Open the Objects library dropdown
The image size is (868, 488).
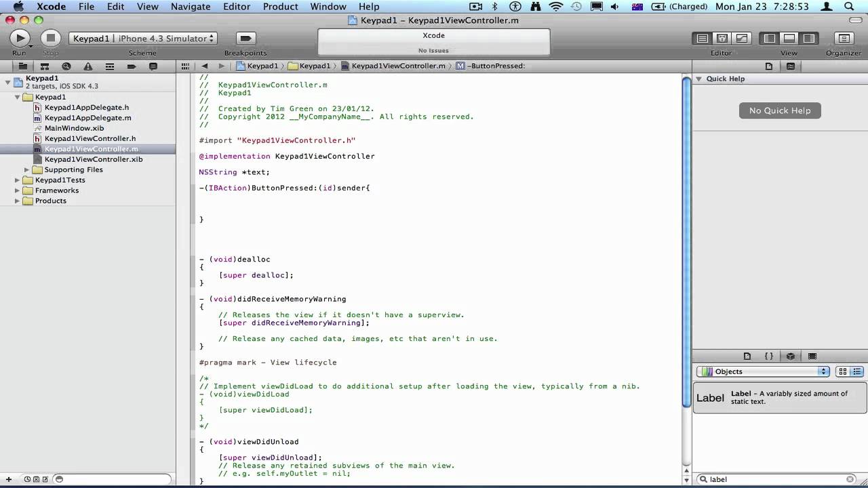[x=764, y=371]
